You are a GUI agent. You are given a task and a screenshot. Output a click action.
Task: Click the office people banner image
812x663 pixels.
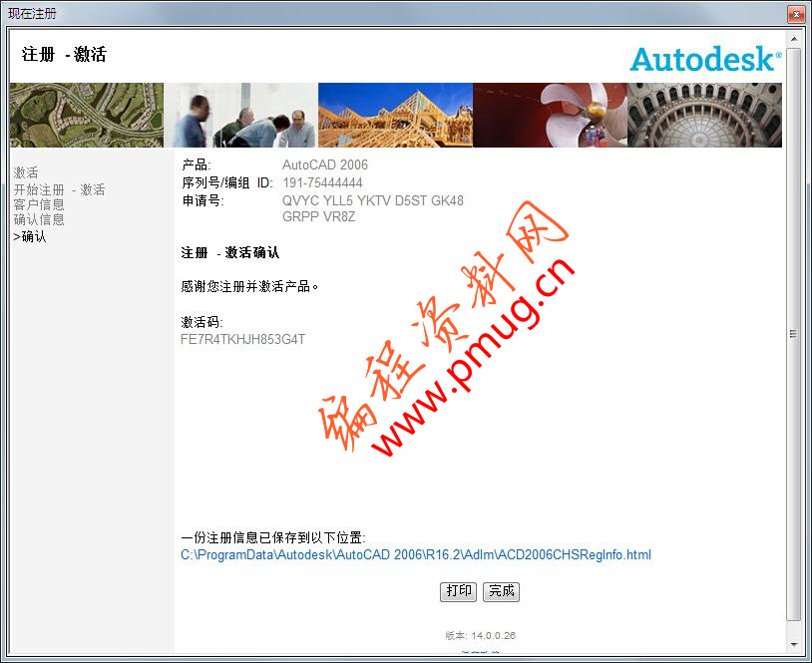point(240,115)
